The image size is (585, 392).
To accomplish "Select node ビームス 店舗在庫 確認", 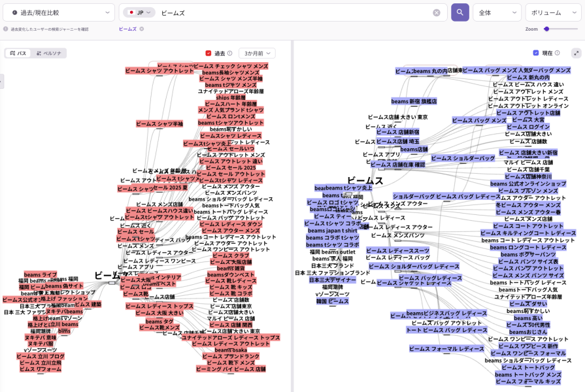I will (397, 165).
